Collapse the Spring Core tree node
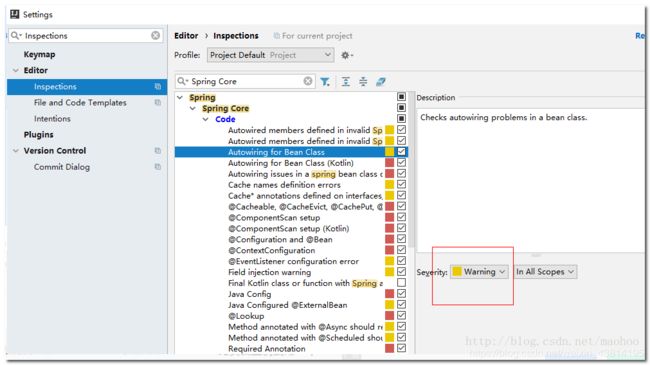 pos(193,108)
